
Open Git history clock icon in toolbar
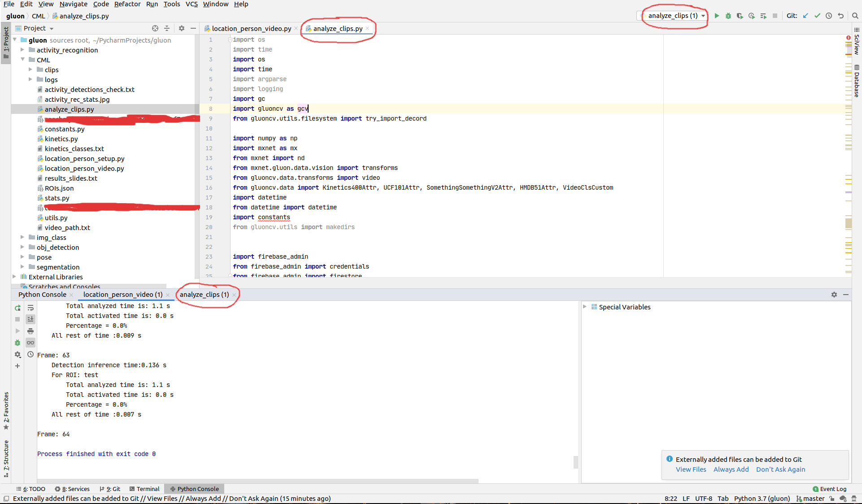pos(829,16)
